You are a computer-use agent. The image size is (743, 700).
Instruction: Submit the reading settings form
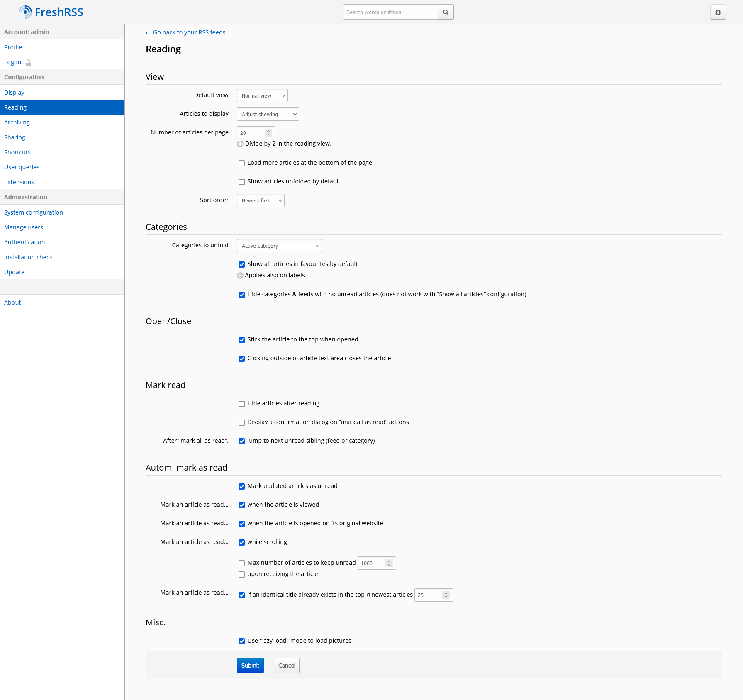point(250,666)
